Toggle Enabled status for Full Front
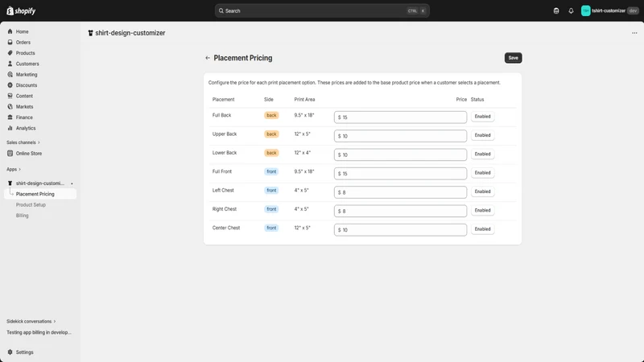 coord(482,173)
